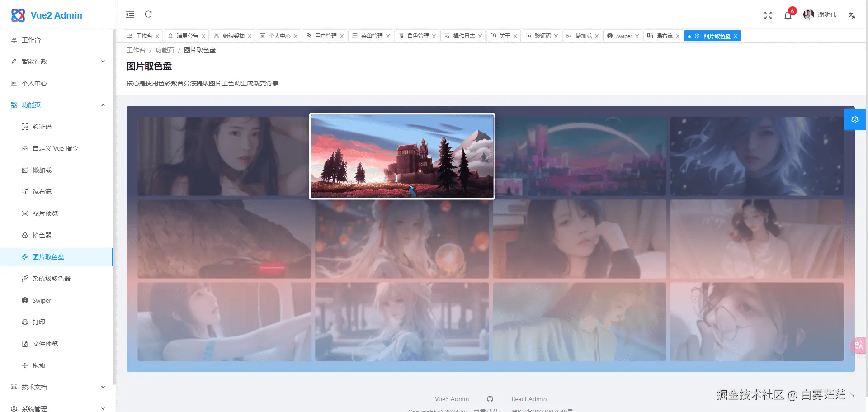The image size is (868, 412).
Task: Select the purple city skyline image
Action: click(x=580, y=156)
